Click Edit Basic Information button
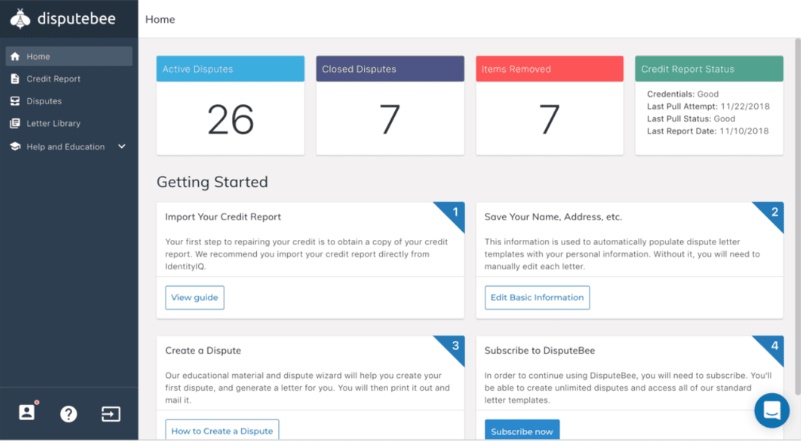801x441 pixels. 537,297
